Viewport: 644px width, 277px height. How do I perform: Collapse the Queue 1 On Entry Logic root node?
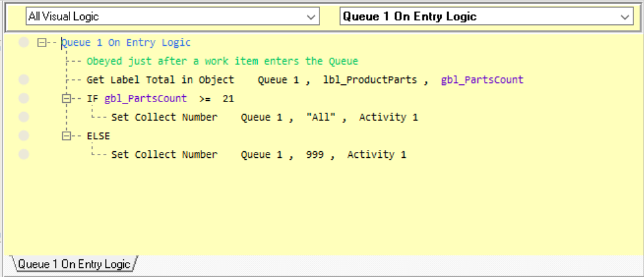[41, 43]
